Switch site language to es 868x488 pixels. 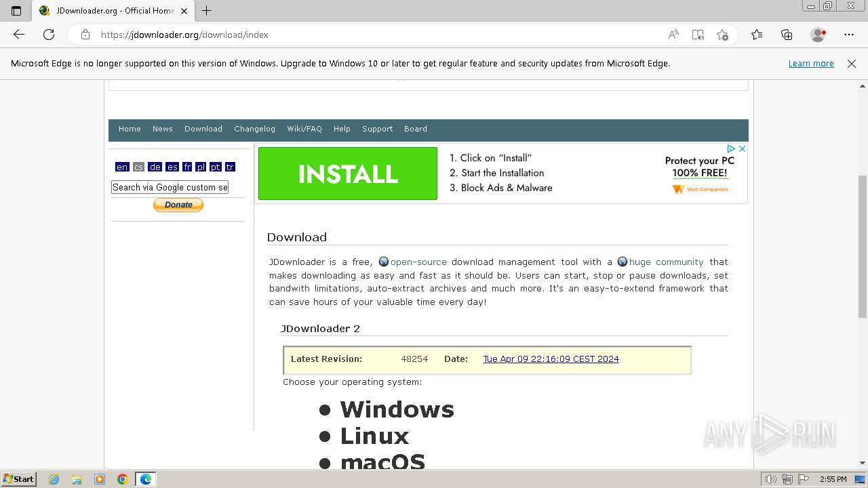pos(172,167)
